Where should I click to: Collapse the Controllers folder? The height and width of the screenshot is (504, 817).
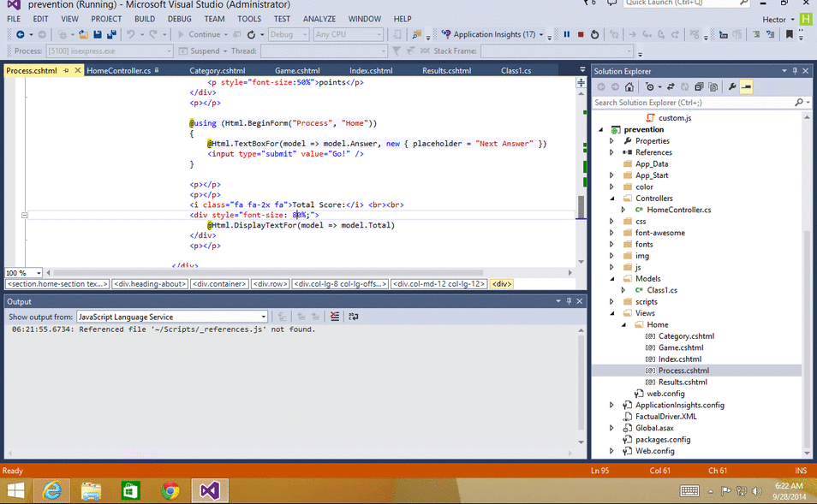pyautogui.click(x=611, y=199)
